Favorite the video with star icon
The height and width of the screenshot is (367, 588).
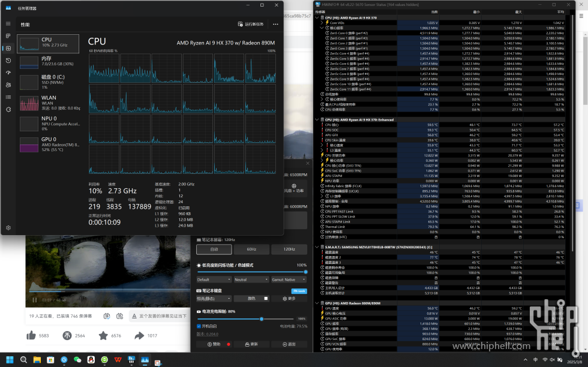point(103,335)
